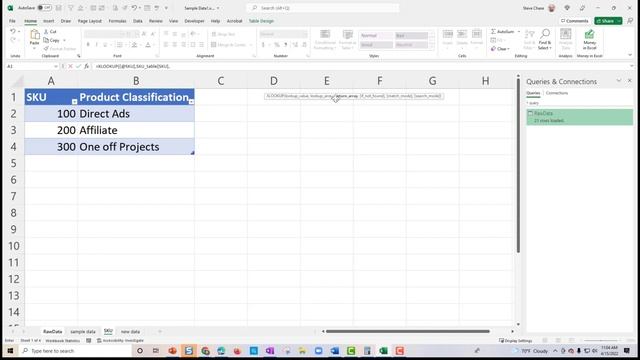Switch to the Formulas tab
The height and width of the screenshot is (360, 640).
tap(117, 21)
